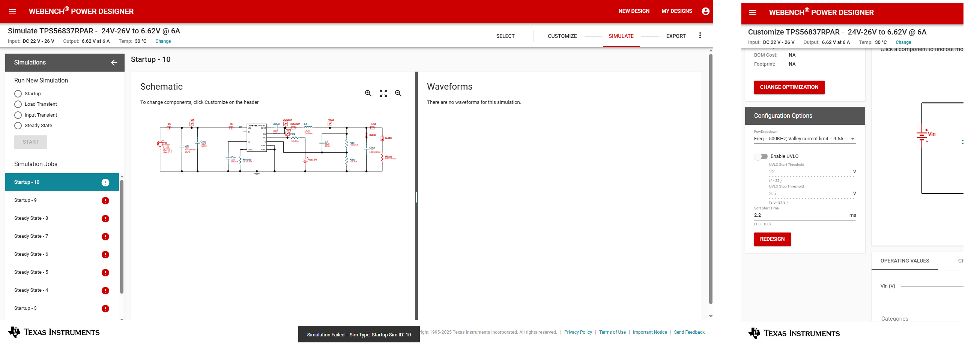
Task: Select the Steady State radio button
Action: [18, 126]
